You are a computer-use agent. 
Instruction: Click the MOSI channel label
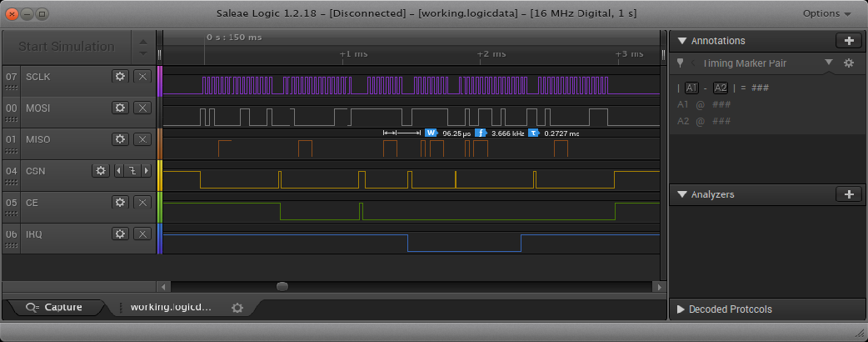38,108
